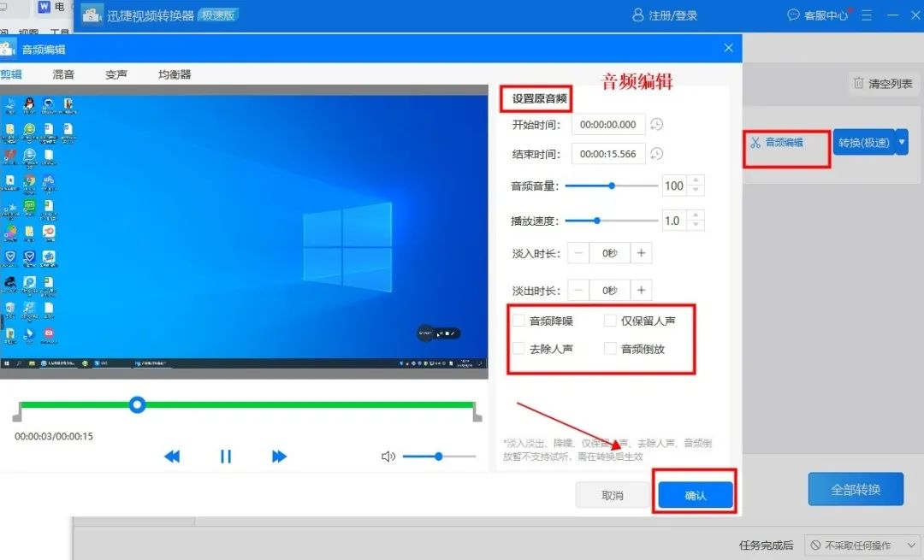Enable the 音频倒放 checkbox
This screenshot has height=560, width=924.
tap(610, 349)
